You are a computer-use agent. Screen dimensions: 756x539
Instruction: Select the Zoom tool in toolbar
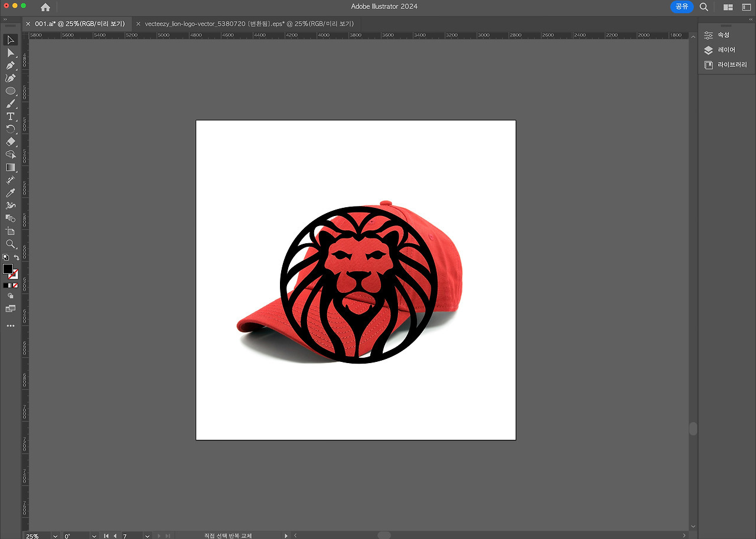tap(10, 244)
